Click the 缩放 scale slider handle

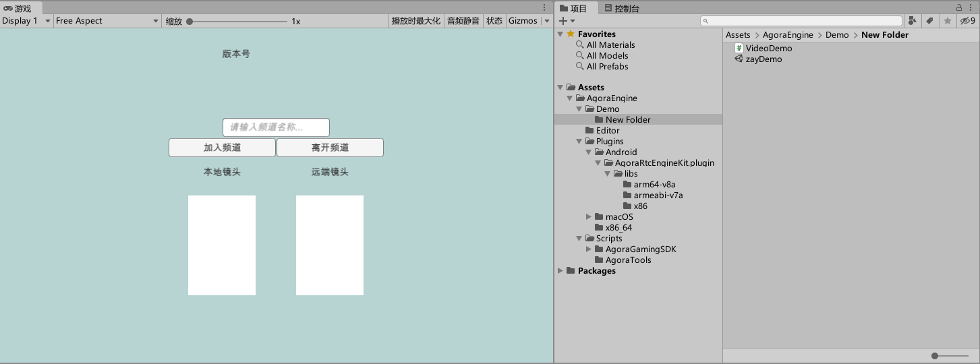click(x=190, y=21)
